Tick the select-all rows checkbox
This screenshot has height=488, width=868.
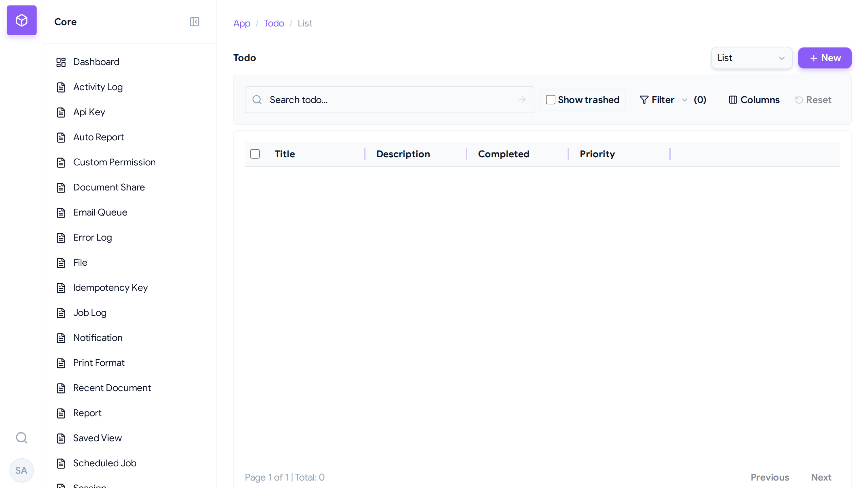255,154
